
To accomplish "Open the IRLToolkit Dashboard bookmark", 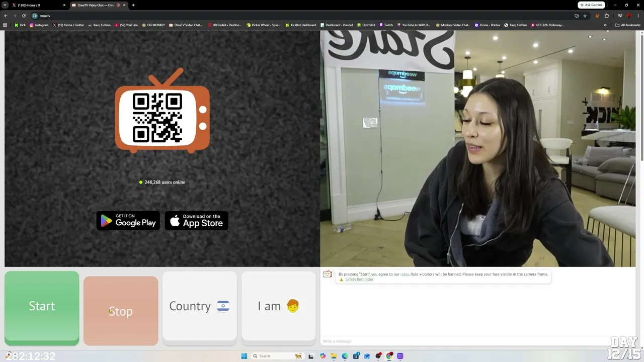I will click(224, 25).
